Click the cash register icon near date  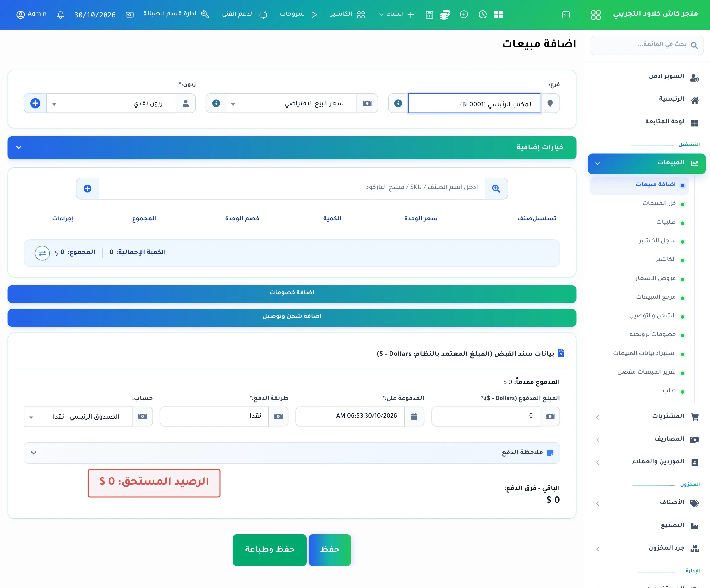click(x=130, y=14)
